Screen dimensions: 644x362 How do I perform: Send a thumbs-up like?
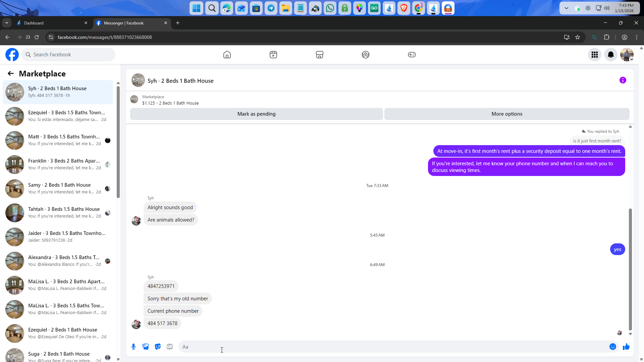(626, 347)
